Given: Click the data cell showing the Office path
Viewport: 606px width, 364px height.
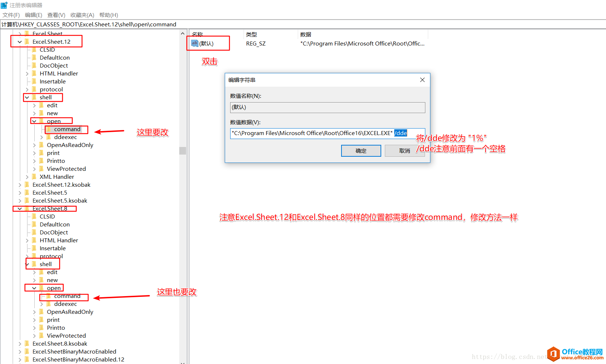Looking at the screenshot, I should point(362,44).
